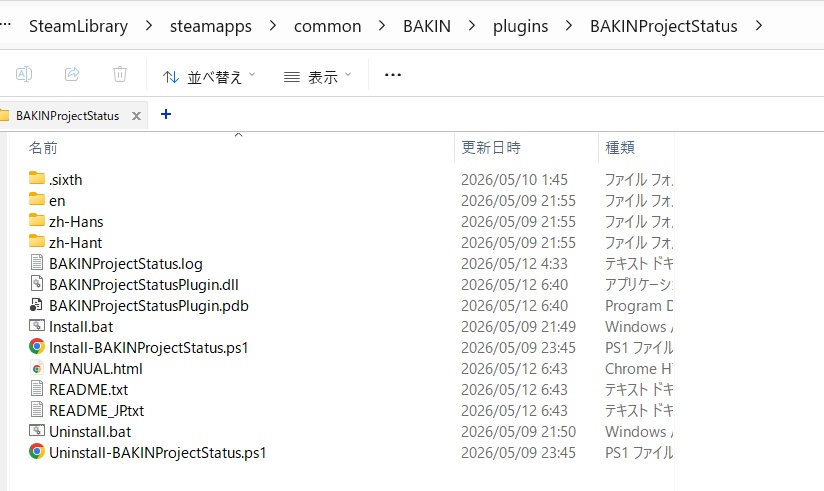Click date 2026/05/12 4:33 of log file

[514, 264]
